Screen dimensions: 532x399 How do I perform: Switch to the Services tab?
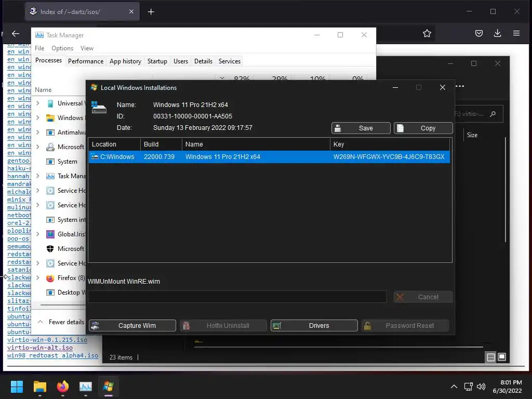tap(229, 61)
